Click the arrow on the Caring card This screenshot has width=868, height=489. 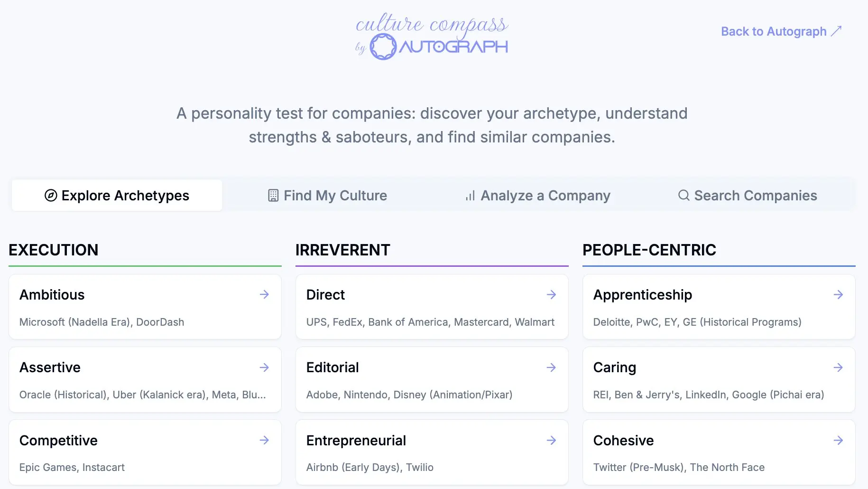(x=839, y=367)
